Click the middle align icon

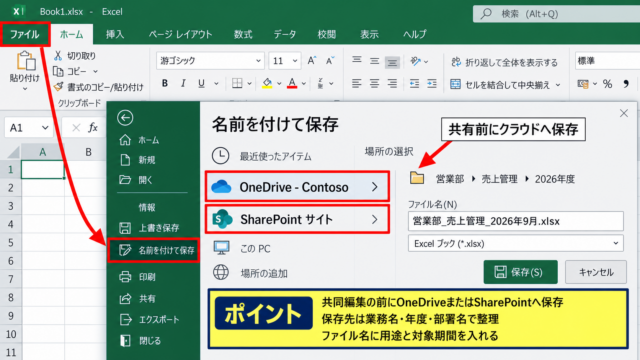[x=374, y=61]
